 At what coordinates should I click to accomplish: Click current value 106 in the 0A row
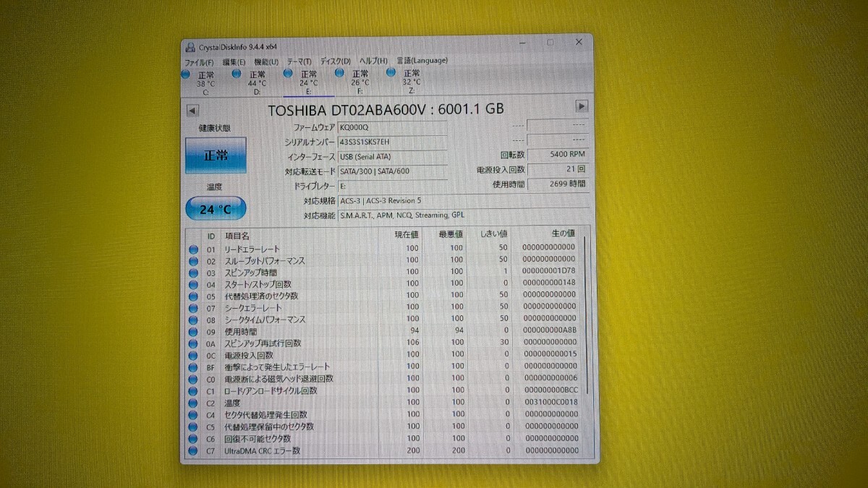point(412,343)
